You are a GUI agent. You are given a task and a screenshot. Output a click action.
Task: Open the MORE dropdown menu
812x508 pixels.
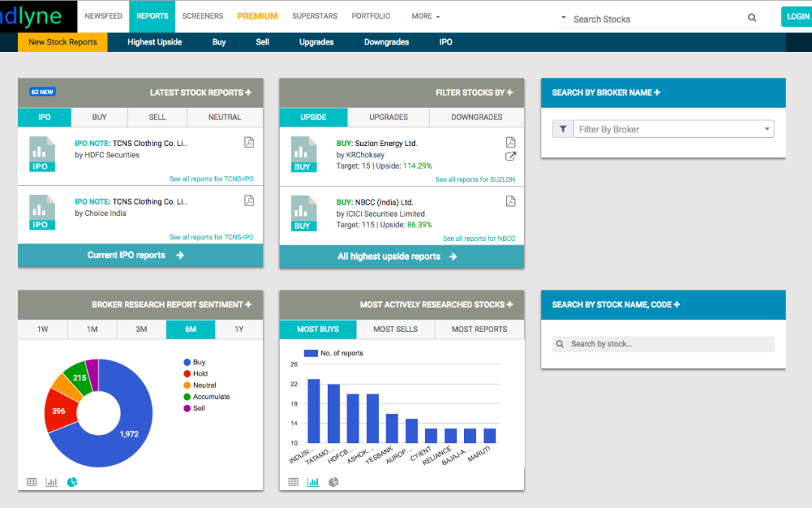pos(426,17)
